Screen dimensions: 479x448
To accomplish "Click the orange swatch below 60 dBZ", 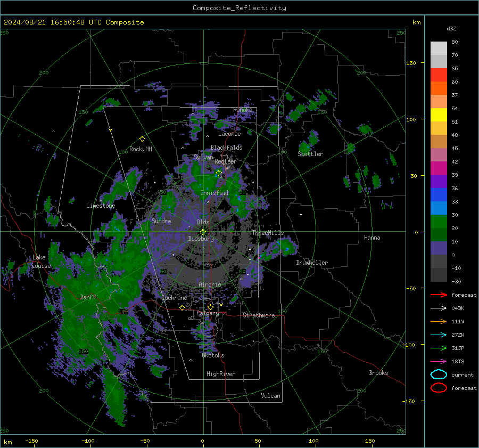I will point(439,88).
